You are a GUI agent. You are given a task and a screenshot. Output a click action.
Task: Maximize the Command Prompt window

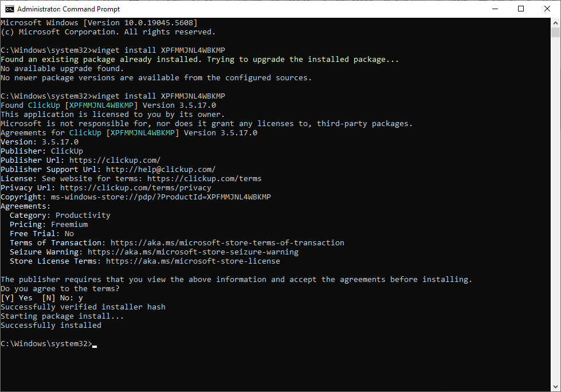tap(520, 9)
